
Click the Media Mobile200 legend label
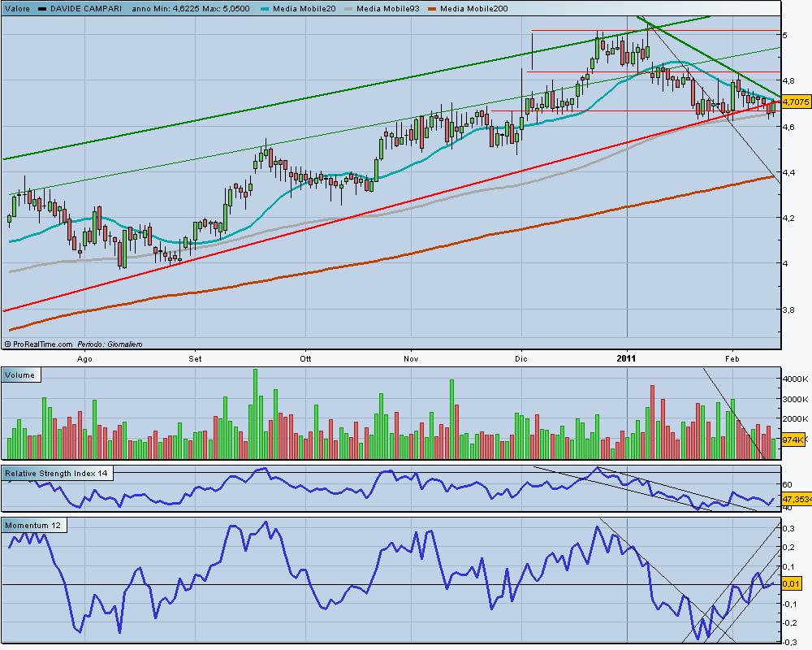pyautogui.click(x=474, y=8)
